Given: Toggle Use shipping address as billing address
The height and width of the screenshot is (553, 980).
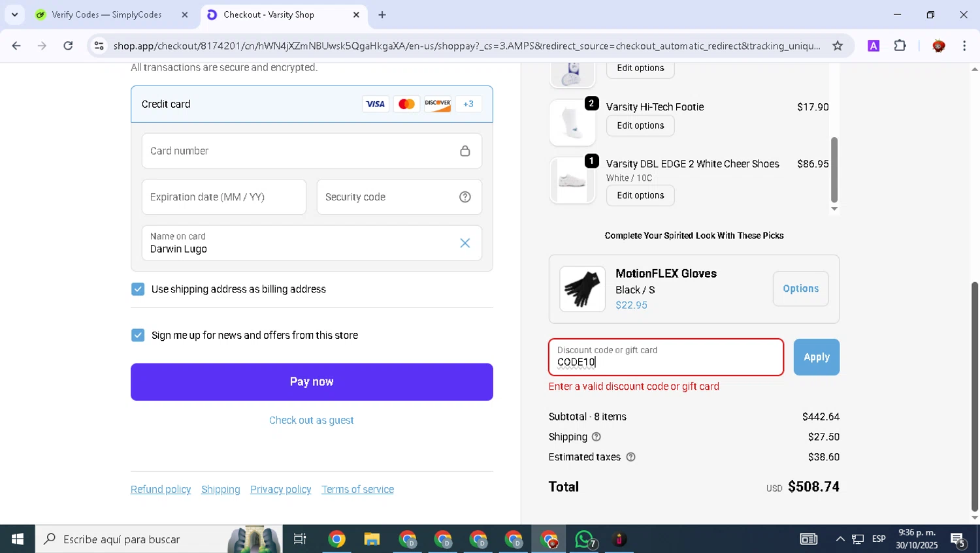Looking at the screenshot, I should click(x=138, y=289).
